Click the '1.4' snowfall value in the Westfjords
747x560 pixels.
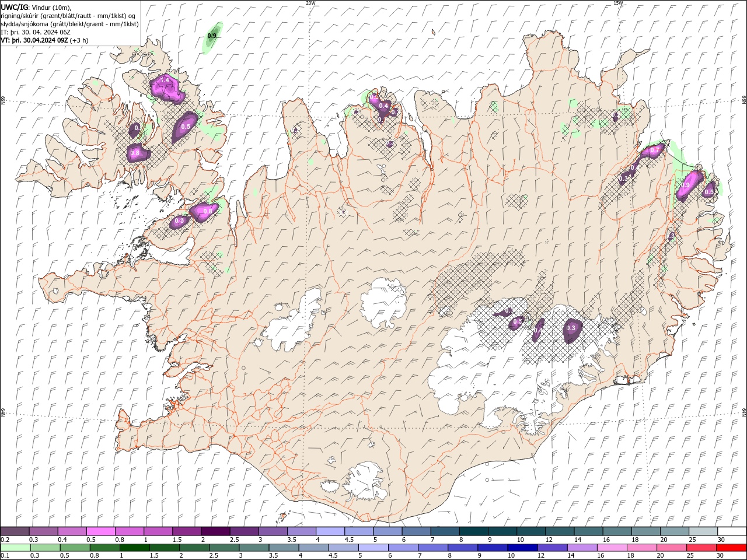tap(165, 80)
